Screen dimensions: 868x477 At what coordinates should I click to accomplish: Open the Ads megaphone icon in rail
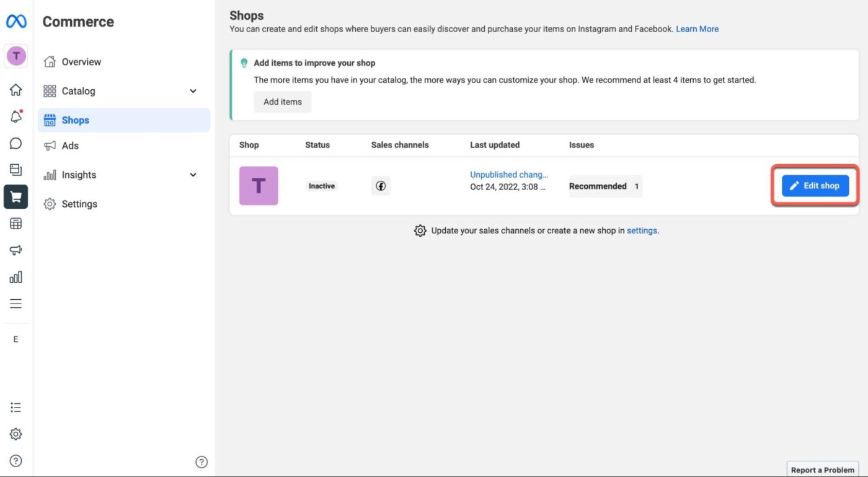(16, 250)
